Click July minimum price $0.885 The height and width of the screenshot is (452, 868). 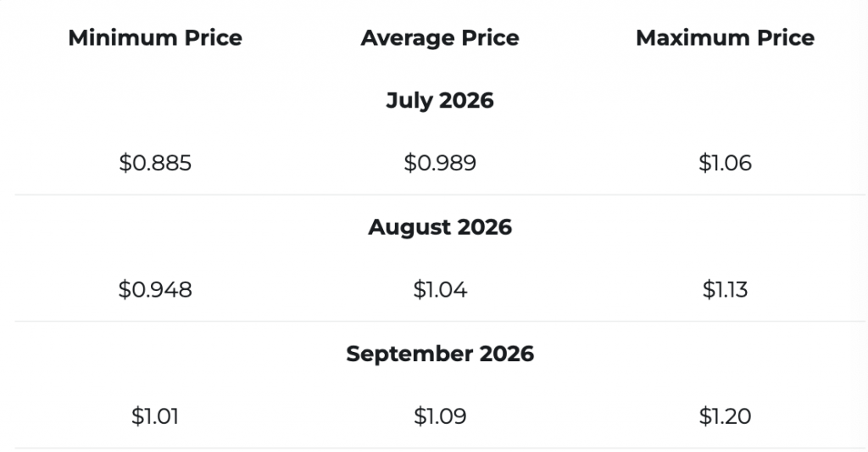(x=155, y=163)
